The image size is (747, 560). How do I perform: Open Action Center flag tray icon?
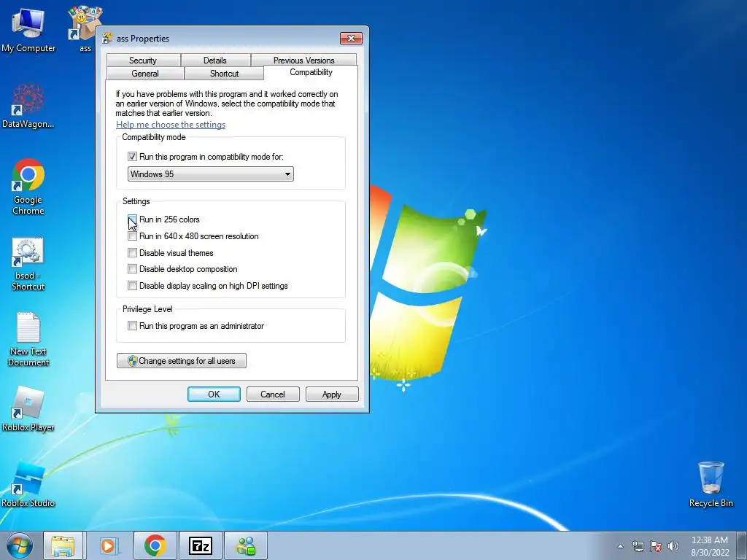[656, 546]
